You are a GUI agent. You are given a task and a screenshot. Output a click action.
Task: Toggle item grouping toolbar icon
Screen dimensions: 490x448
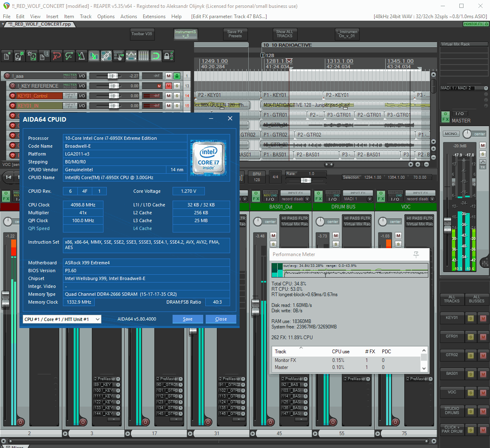pyautogui.click(x=106, y=56)
